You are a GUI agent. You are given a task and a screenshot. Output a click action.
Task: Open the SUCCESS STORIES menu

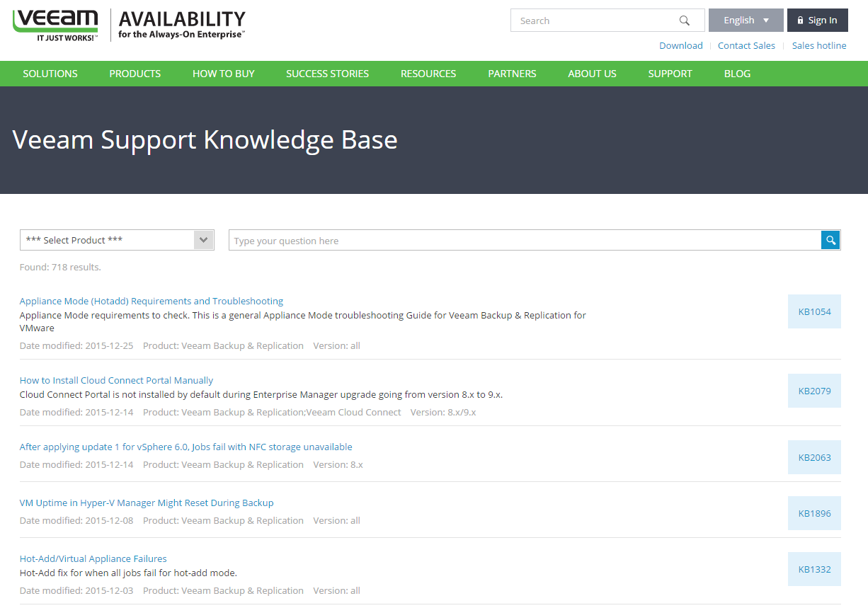pyautogui.click(x=327, y=74)
